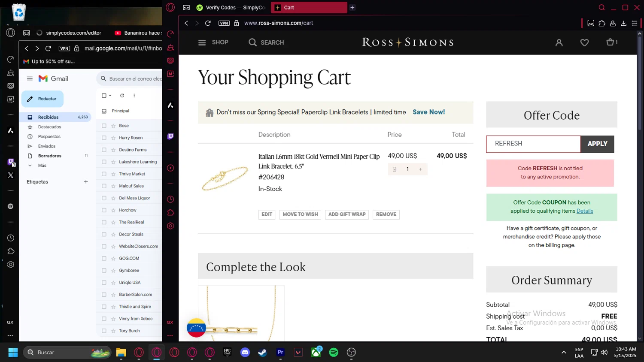This screenshot has height=362, width=644.
Task: Open a new tab with plus button
Action: (x=352, y=8)
